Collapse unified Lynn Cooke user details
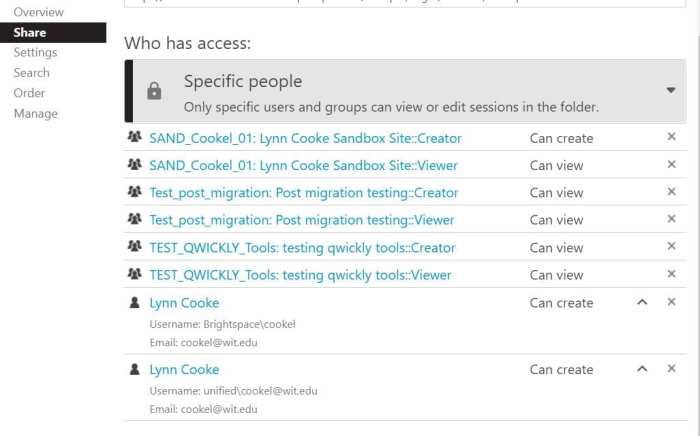The image size is (700, 436). pyautogui.click(x=642, y=369)
